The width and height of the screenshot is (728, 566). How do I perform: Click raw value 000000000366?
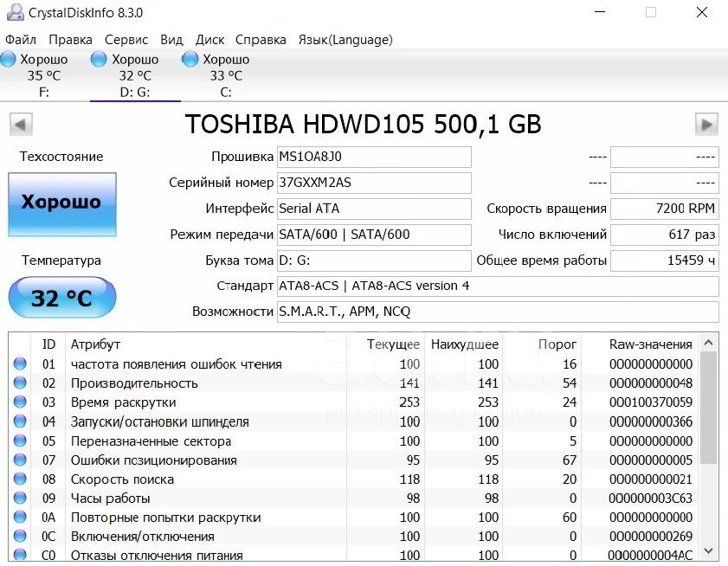pos(651,421)
